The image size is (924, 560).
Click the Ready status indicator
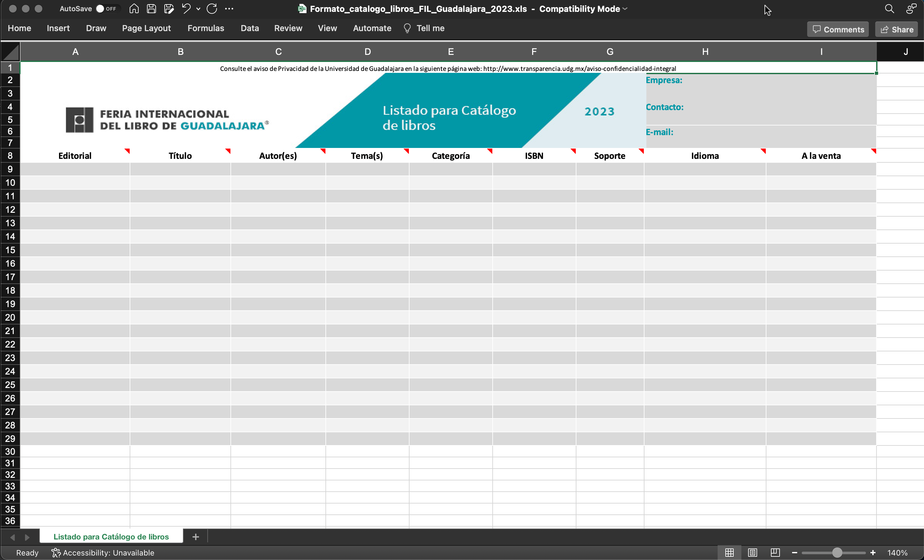(x=27, y=553)
